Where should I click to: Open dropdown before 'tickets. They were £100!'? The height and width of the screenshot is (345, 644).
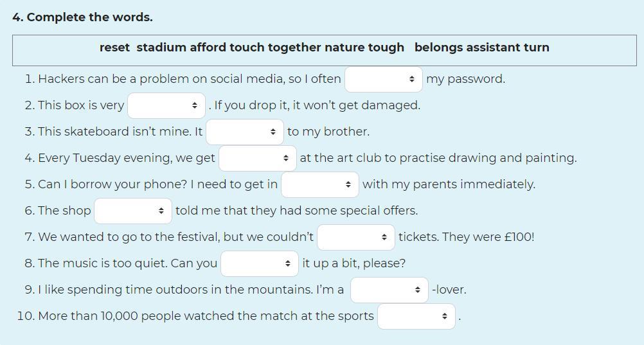pyautogui.click(x=356, y=237)
